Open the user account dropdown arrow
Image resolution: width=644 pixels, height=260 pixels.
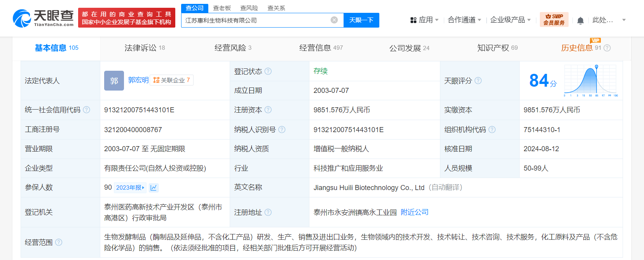(x=624, y=20)
